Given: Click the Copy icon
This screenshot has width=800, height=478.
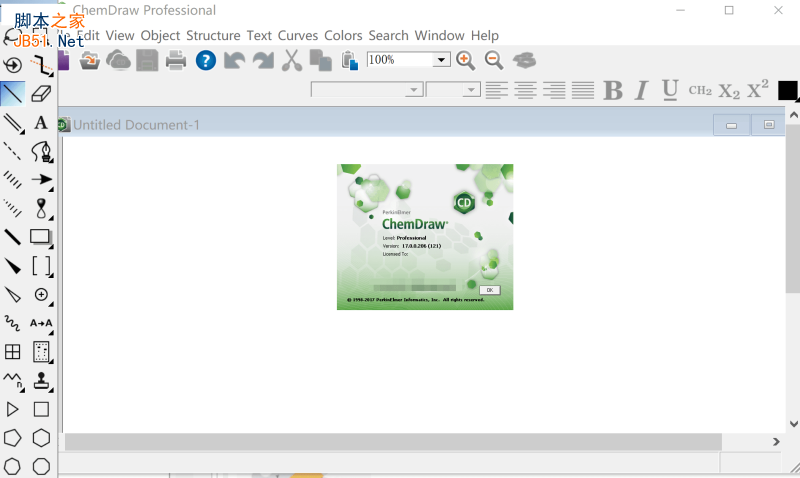Looking at the screenshot, I should [x=321, y=60].
